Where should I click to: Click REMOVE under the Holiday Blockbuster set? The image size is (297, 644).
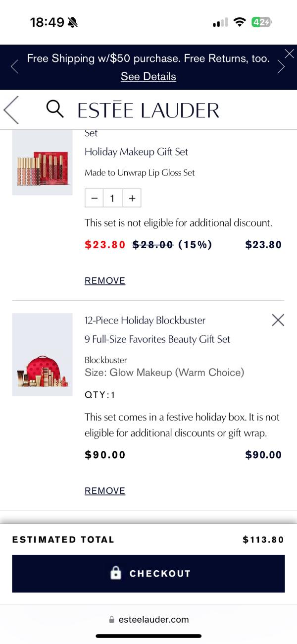[105, 490]
